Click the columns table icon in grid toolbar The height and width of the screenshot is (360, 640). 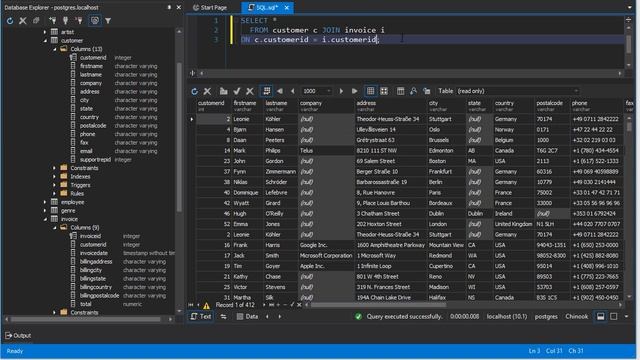400,91
